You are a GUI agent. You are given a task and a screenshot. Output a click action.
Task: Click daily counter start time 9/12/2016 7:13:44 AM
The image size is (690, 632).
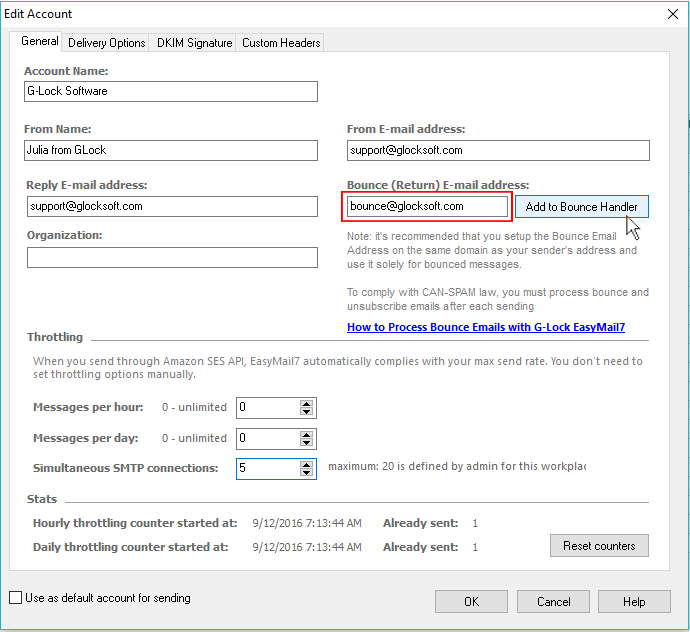(307, 547)
